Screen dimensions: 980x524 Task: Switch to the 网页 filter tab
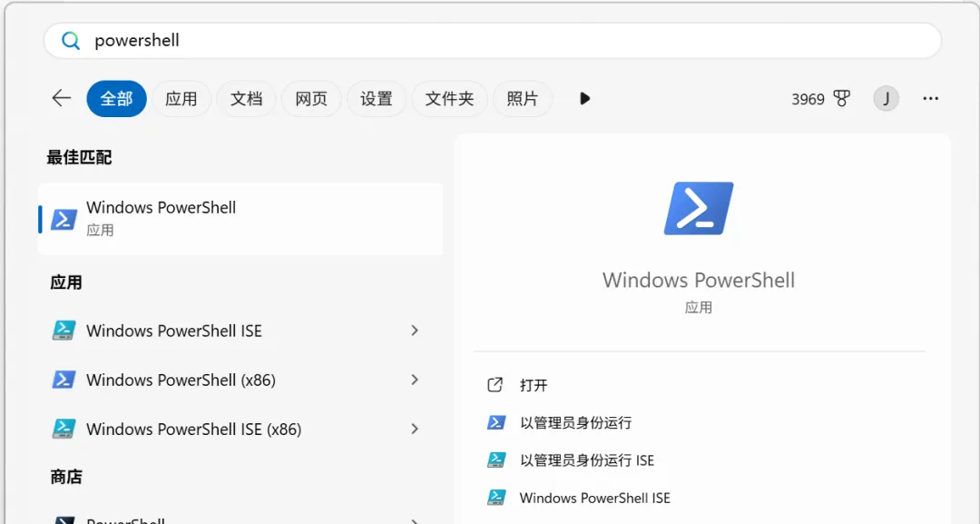point(311,99)
